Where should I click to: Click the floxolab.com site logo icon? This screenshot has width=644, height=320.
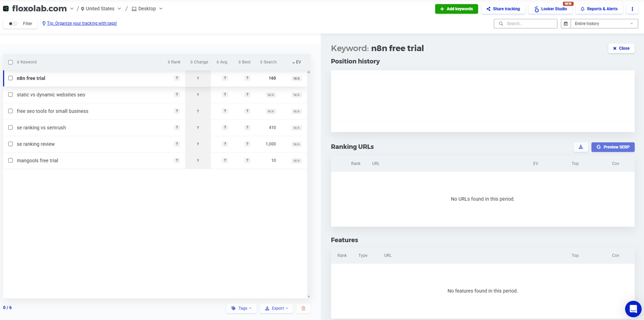[6, 9]
